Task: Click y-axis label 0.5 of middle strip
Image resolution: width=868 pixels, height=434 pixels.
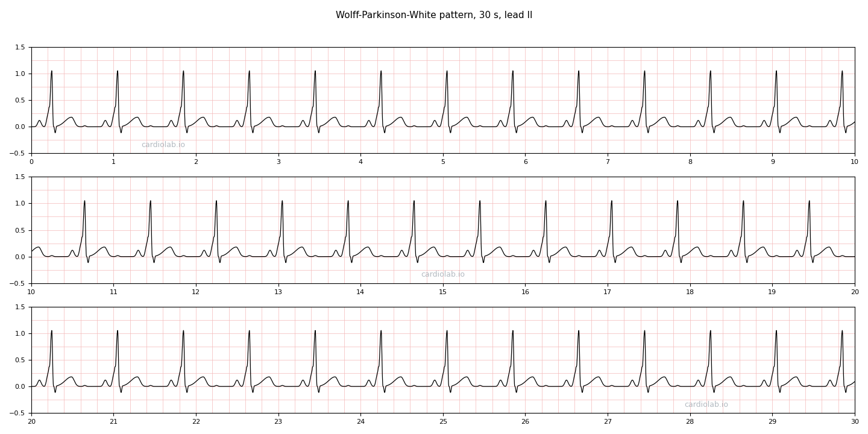Action: pos(19,230)
